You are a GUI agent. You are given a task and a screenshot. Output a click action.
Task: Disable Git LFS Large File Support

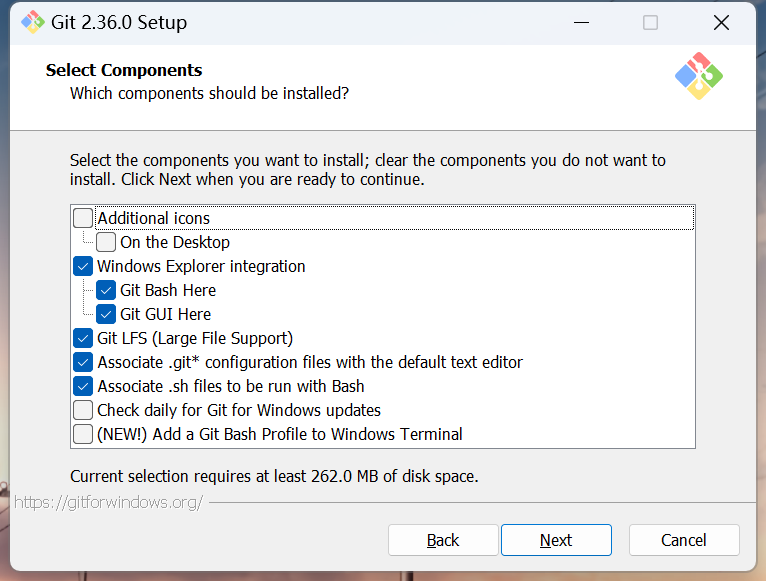click(83, 338)
